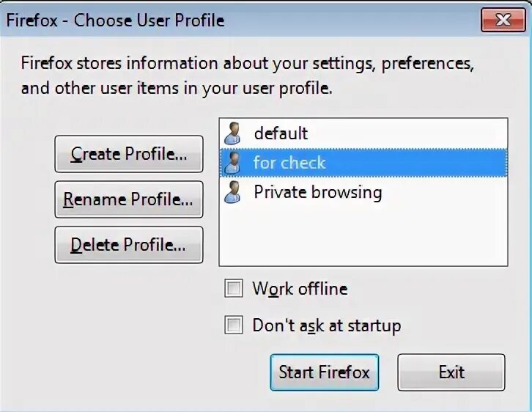Screen dimensions: 532x412
Task: Click Delete Profile button
Action: (128, 246)
